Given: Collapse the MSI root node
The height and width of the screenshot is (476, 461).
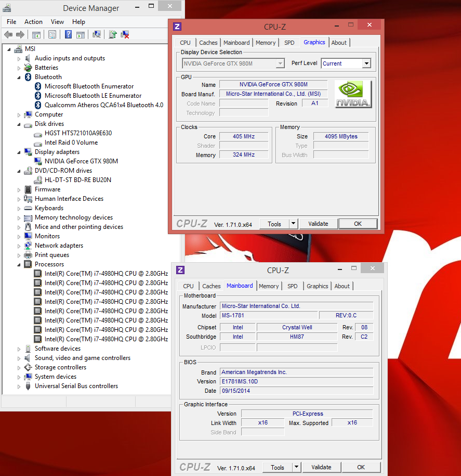Looking at the screenshot, I should 9,49.
